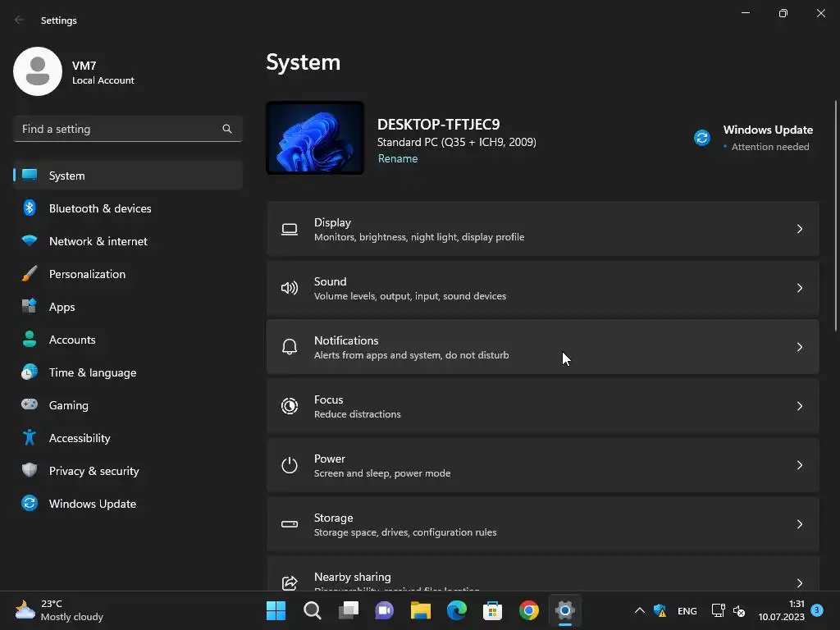Click the Find a setting search box
Viewport: 840px width, 630px height.
click(x=128, y=129)
